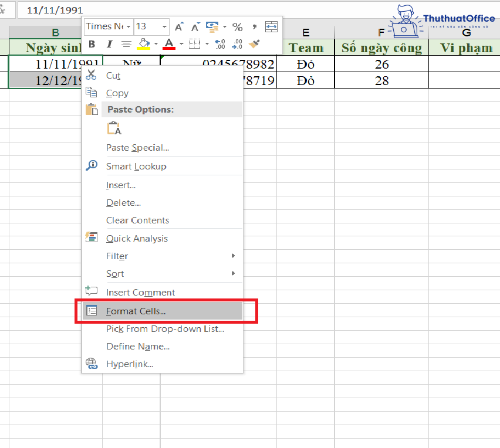Increase decimal places
The width and height of the screenshot is (500, 448).
coord(221,43)
